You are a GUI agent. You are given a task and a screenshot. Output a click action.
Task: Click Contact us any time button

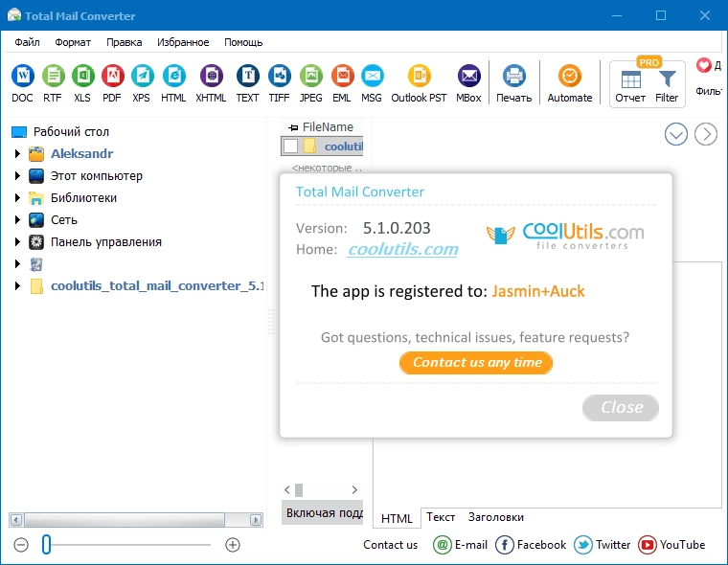pos(476,363)
